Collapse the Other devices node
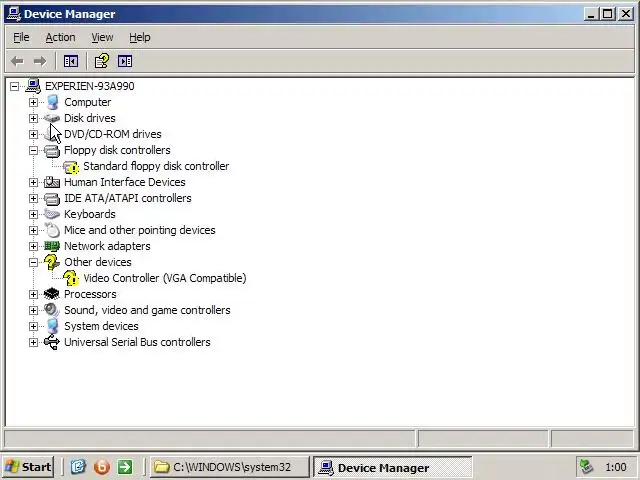640x480 pixels. 33,262
